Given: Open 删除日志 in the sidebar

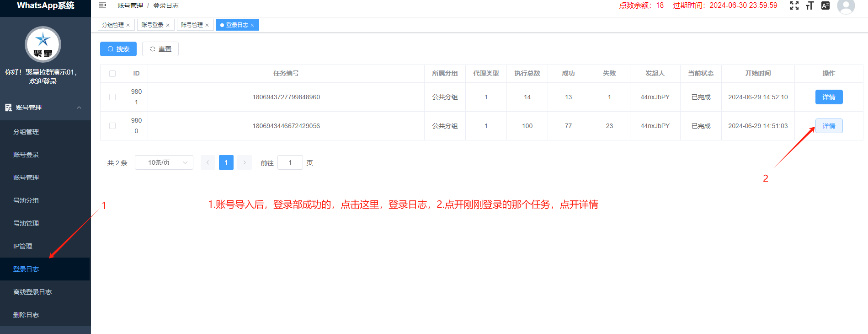Looking at the screenshot, I should [x=45, y=315].
